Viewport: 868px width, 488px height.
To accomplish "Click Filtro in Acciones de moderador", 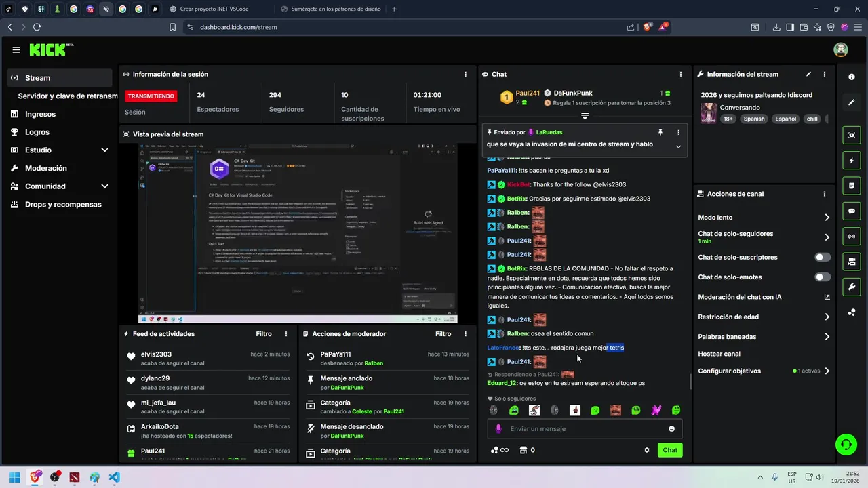I will pyautogui.click(x=443, y=334).
